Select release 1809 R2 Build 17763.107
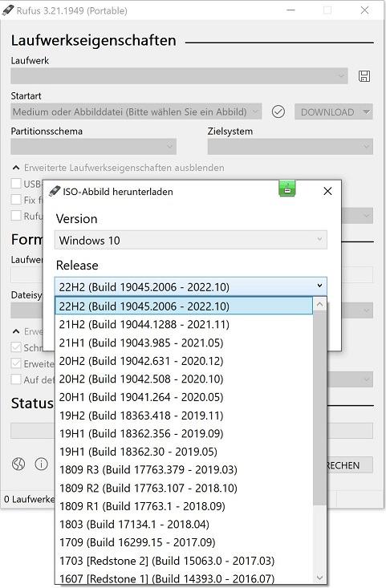 (184, 488)
